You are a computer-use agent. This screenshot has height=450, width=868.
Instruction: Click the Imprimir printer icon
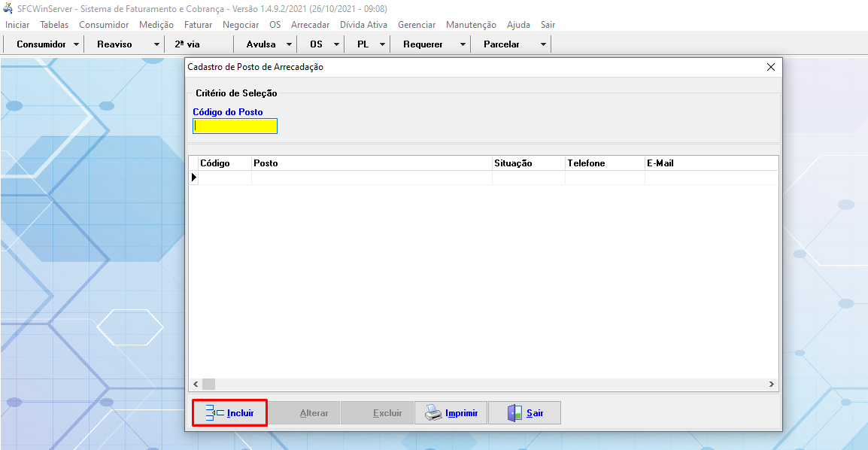click(434, 413)
